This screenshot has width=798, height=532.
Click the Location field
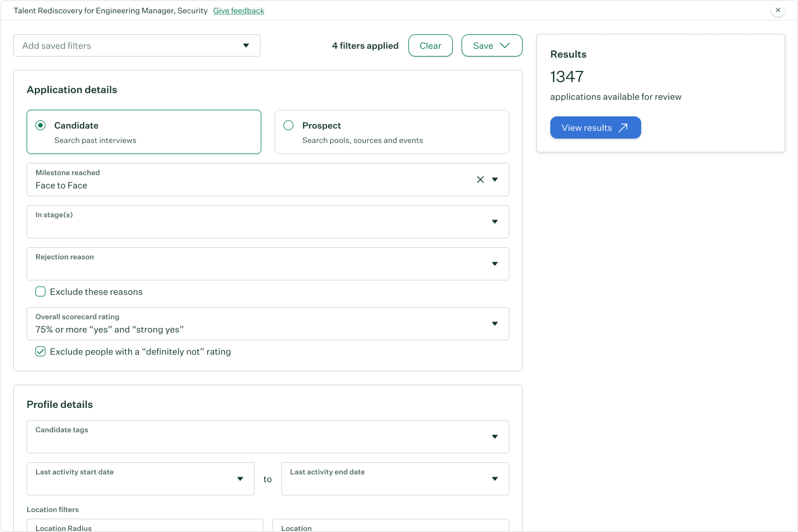click(x=391, y=525)
